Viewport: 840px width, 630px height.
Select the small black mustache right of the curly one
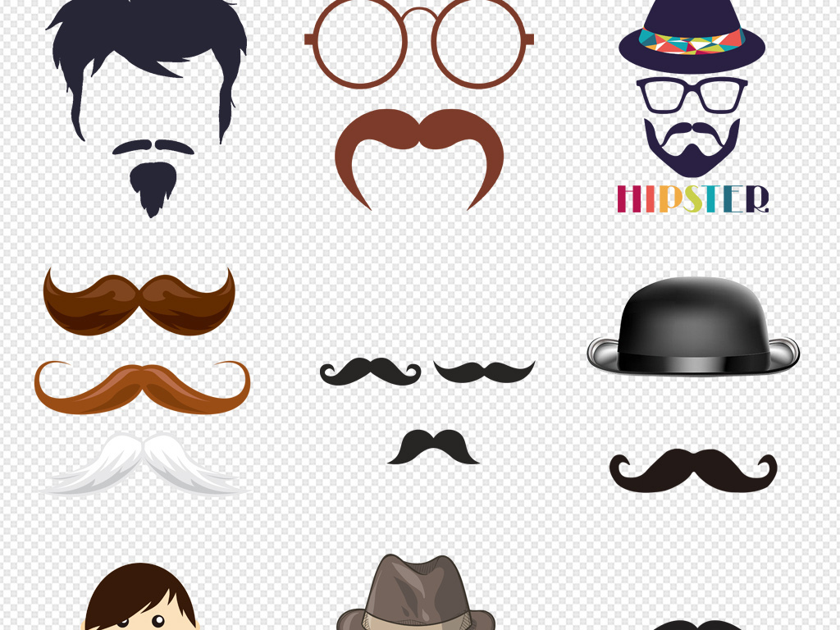pyautogui.click(x=484, y=372)
